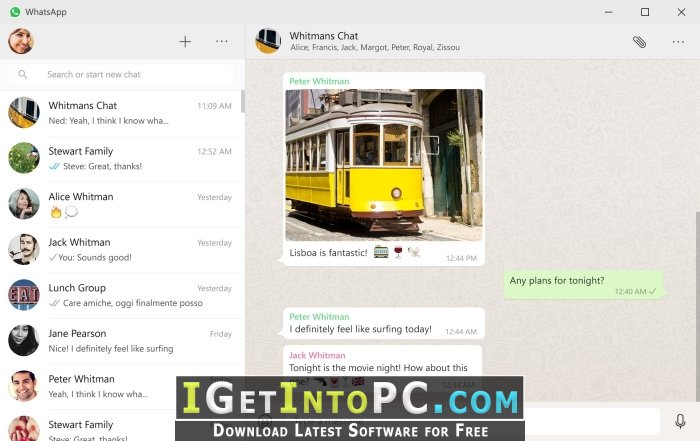This screenshot has width=700, height=441.
Task: Click the 'Care amiche, oggi finalmente posso' preview
Action: click(125, 303)
